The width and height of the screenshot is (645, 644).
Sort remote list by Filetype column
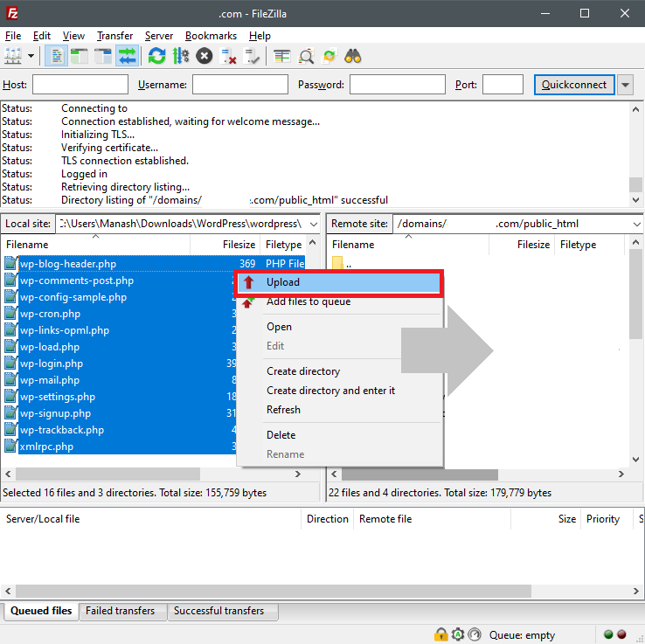click(x=589, y=245)
